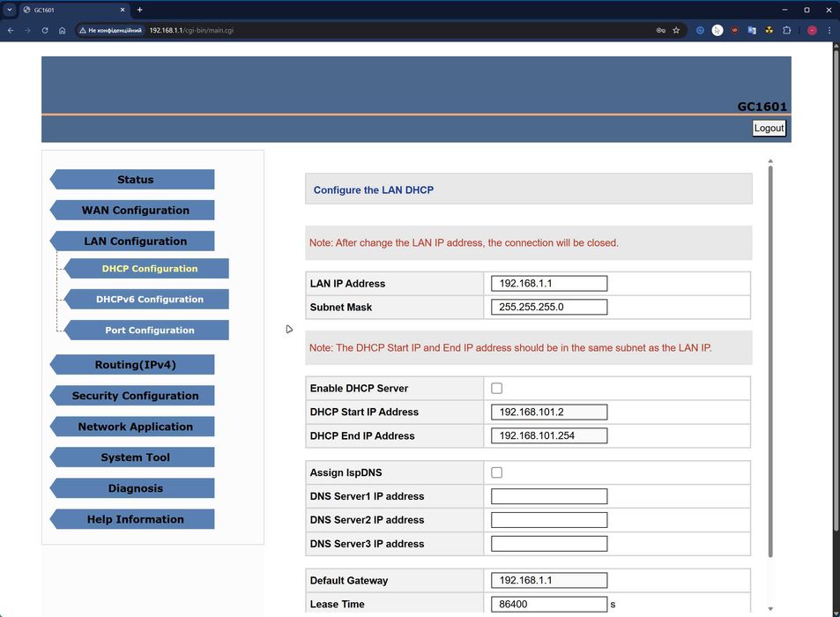The width and height of the screenshot is (840, 617).
Task: Click the DNS Server3 IP address field
Action: click(x=549, y=544)
